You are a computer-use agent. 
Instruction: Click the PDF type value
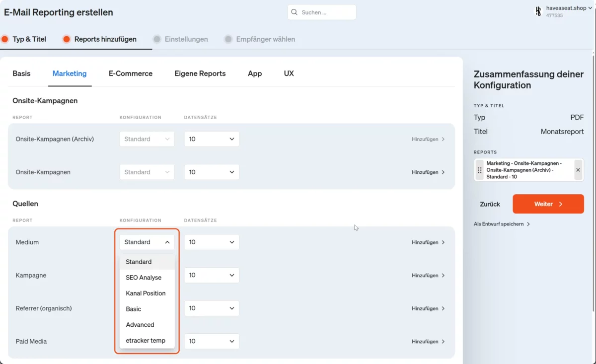[577, 118]
